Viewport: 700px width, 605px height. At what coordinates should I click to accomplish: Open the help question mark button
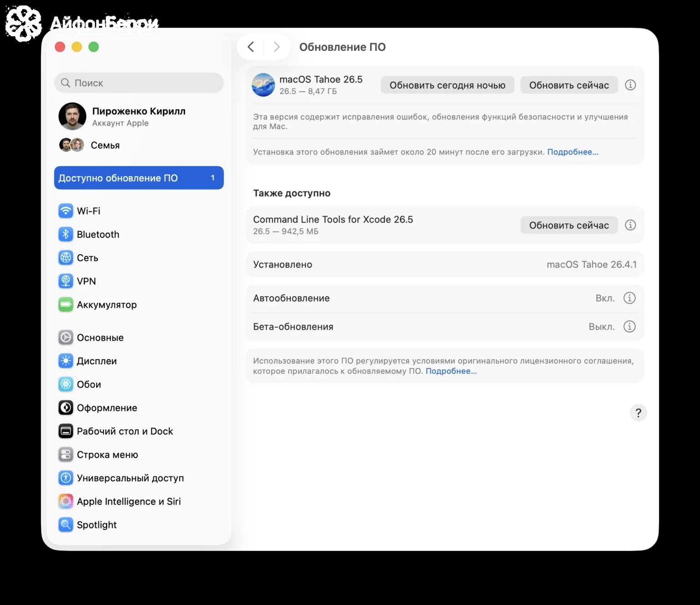tap(638, 413)
